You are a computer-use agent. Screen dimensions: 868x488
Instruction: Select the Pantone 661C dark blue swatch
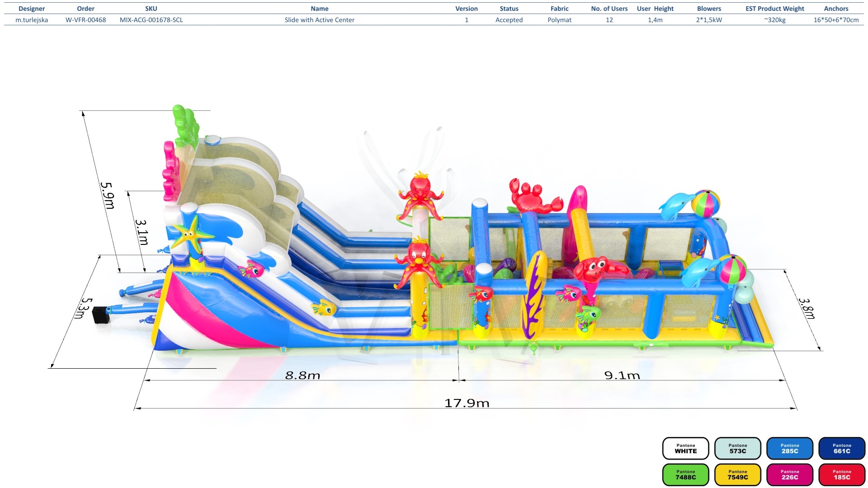842,448
